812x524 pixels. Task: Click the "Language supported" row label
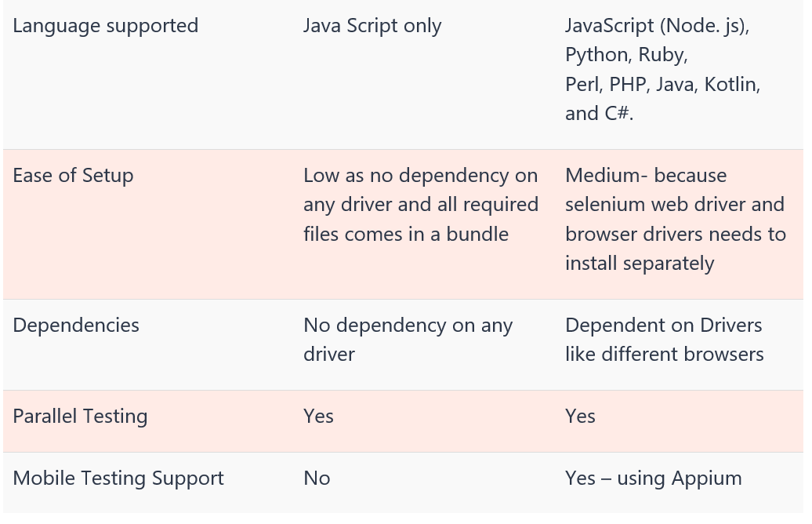(106, 27)
